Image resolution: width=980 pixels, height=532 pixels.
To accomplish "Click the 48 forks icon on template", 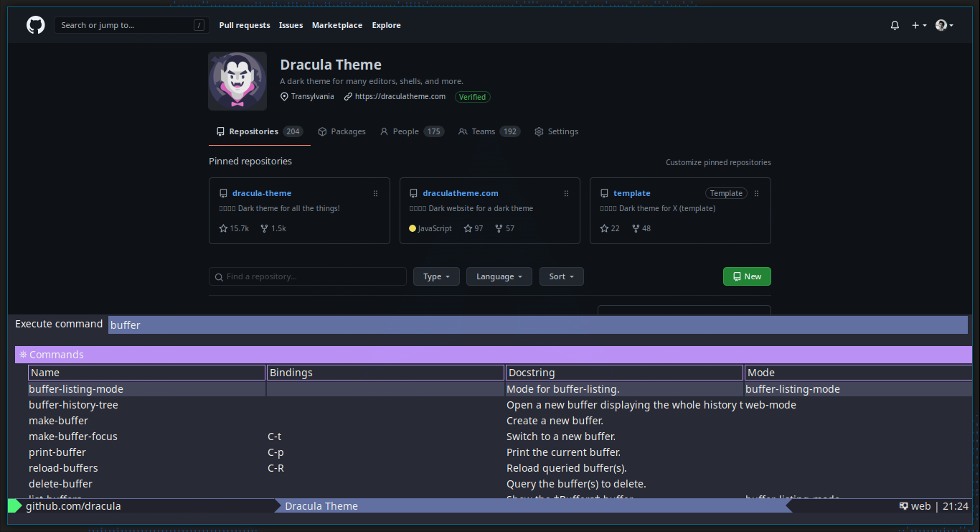I will (x=636, y=228).
